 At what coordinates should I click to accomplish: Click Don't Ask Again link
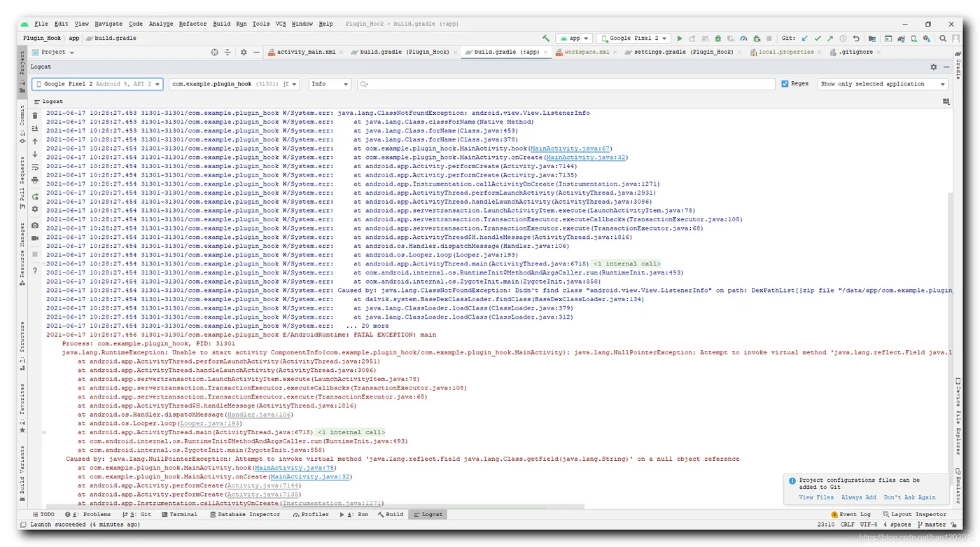(x=909, y=498)
